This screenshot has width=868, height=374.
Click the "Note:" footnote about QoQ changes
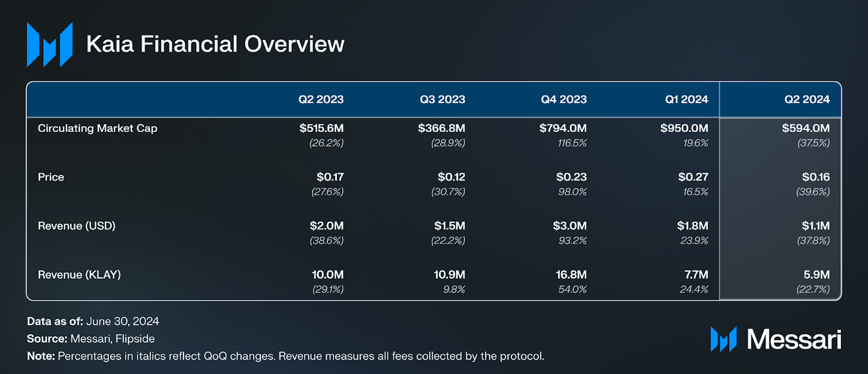tap(285, 356)
